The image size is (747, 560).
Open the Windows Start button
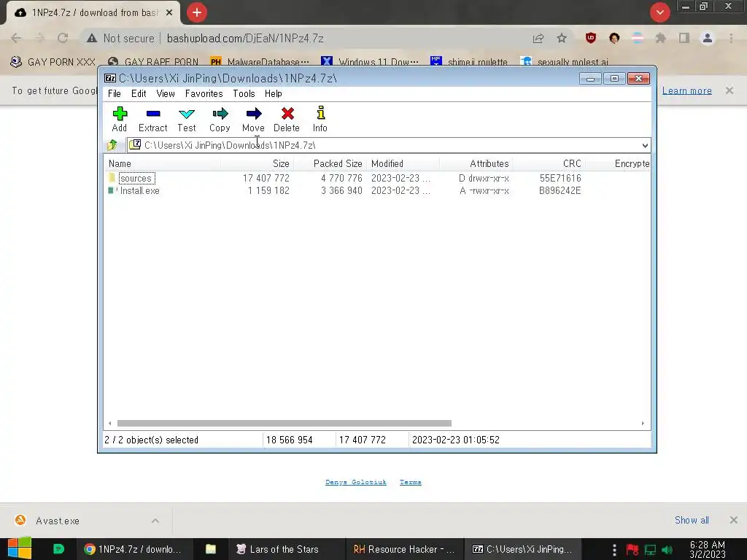20,548
